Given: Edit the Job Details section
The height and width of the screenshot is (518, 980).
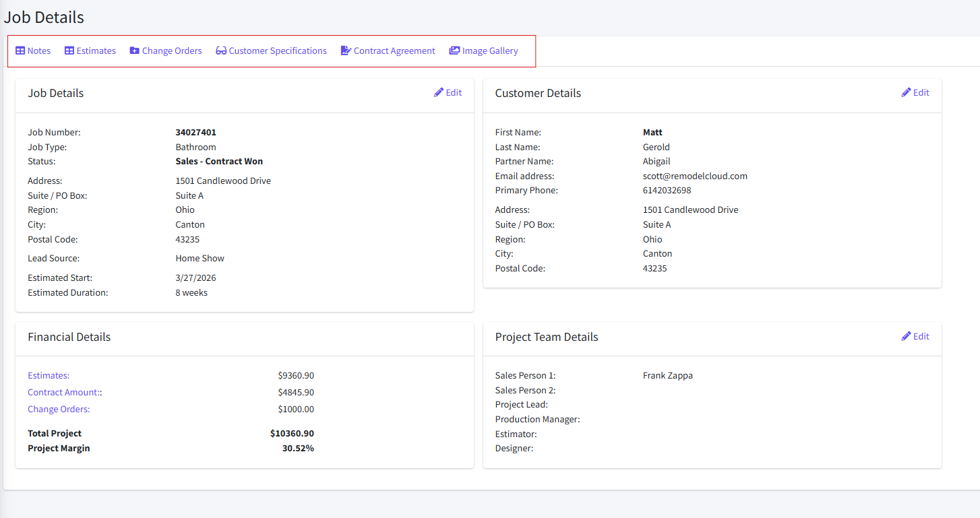Looking at the screenshot, I should pyautogui.click(x=454, y=92).
